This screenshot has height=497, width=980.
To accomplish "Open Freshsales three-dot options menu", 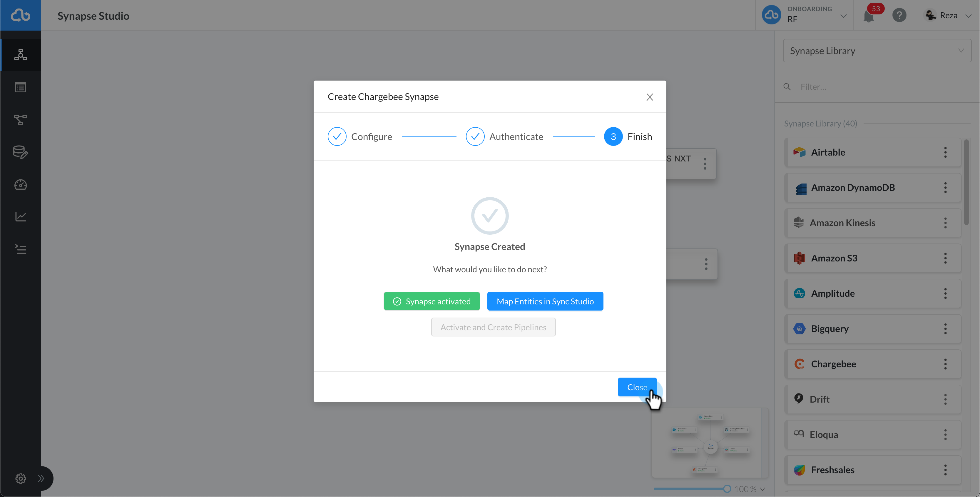I will point(945,470).
